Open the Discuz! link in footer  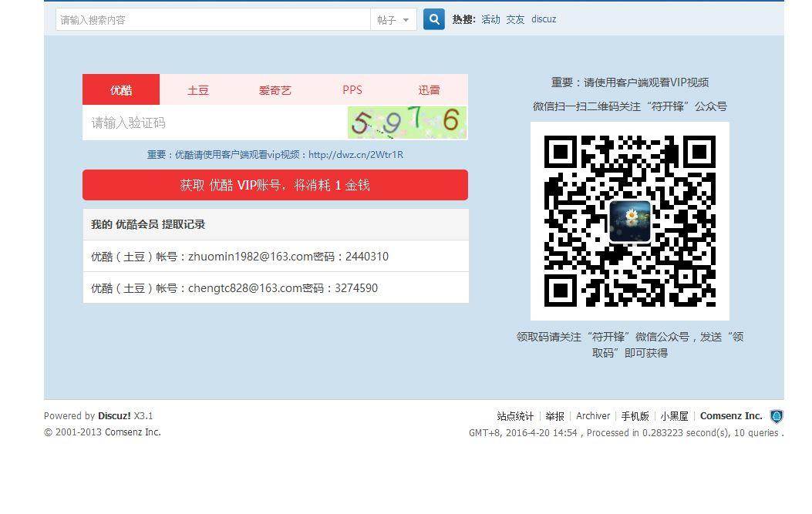click(x=114, y=415)
